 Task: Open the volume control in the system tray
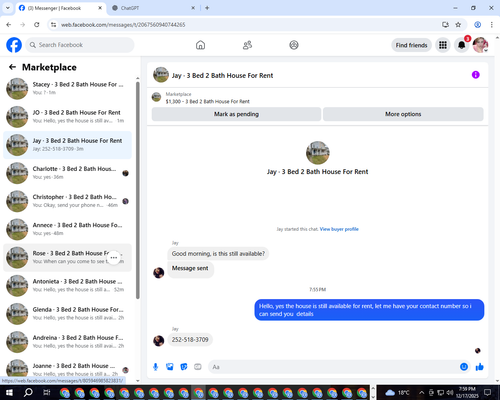pos(449,393)
